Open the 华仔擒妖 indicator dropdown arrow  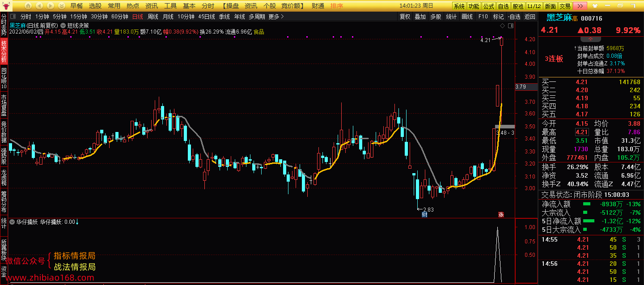tap(12, 221)
